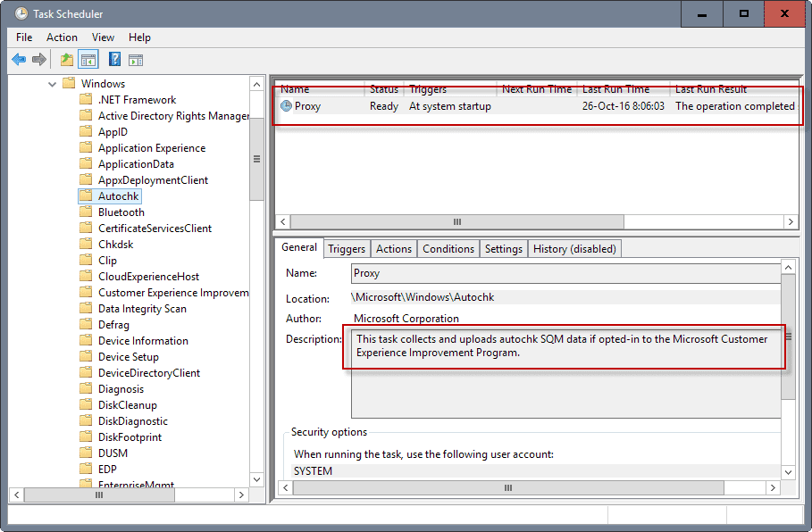Click the details pane scroll up arrow
The image size is (812, 532).
pos(788,267)
